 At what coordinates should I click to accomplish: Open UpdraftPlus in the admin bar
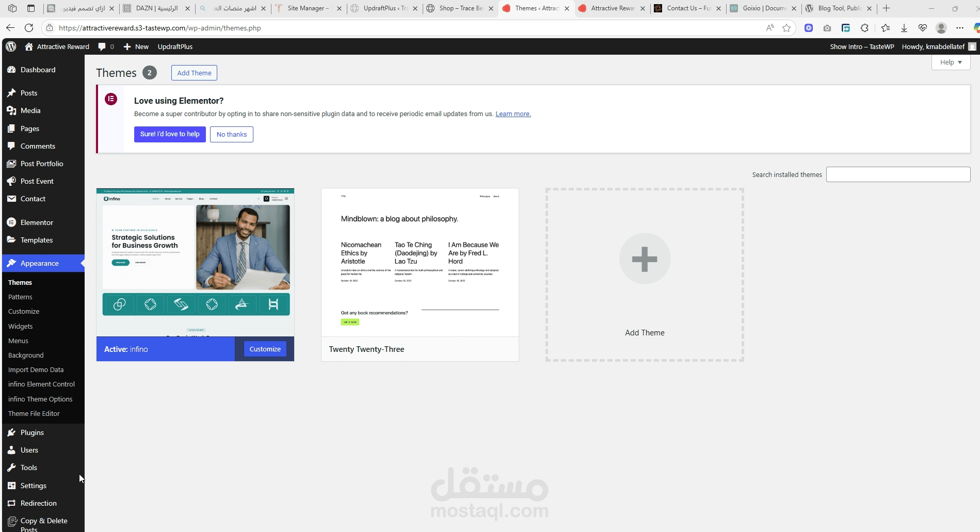[x=175, y=46]
